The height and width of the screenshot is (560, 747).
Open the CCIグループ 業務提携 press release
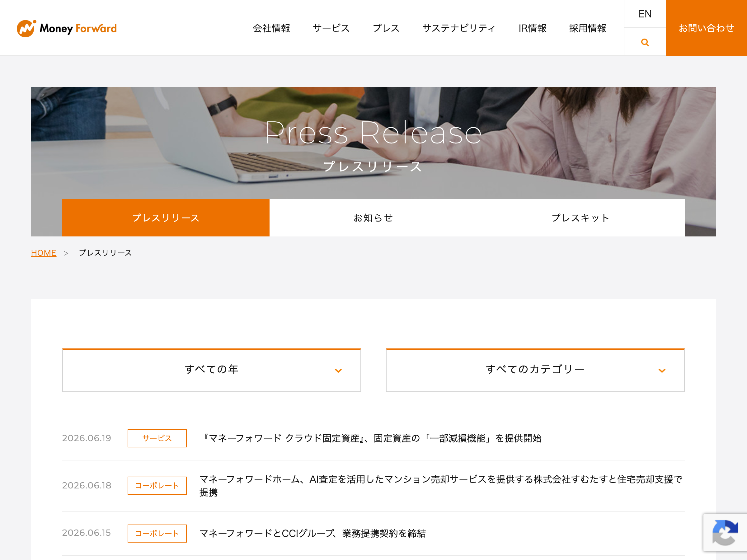tap(313, 533)
